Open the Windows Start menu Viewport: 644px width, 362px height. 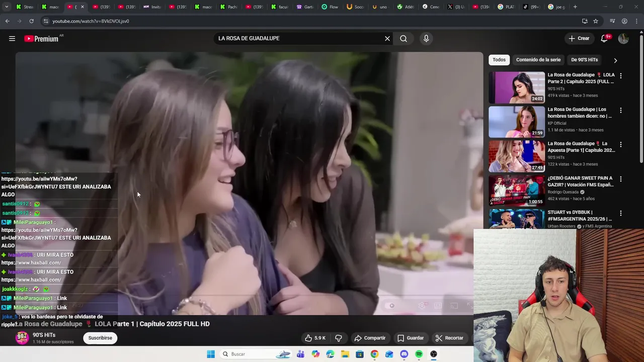coord(211,354)
